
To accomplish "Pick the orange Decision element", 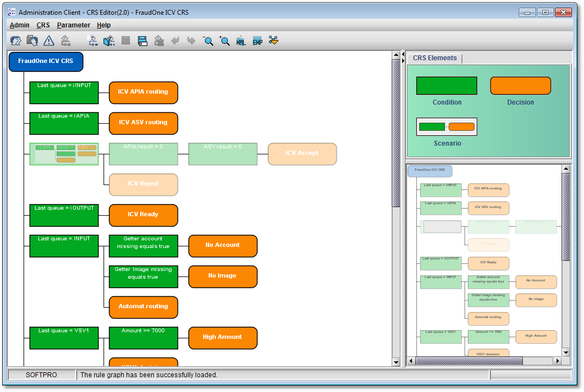I will (x=520, y=86).
